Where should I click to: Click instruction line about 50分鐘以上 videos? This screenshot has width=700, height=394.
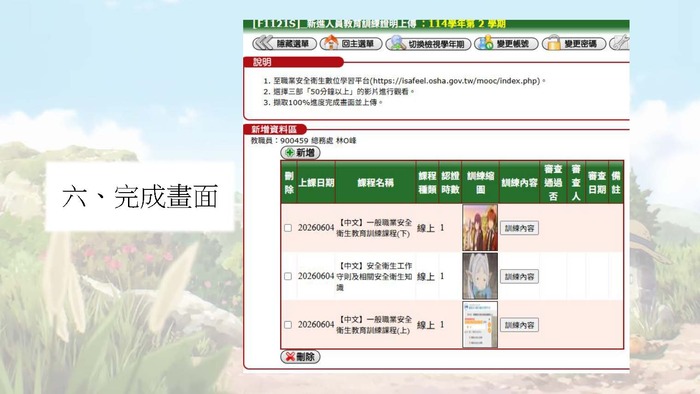(344, 91)
